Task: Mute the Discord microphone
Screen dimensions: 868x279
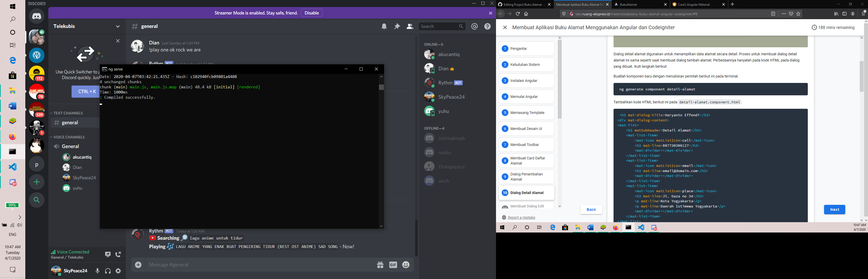Action: click(97, 271)
